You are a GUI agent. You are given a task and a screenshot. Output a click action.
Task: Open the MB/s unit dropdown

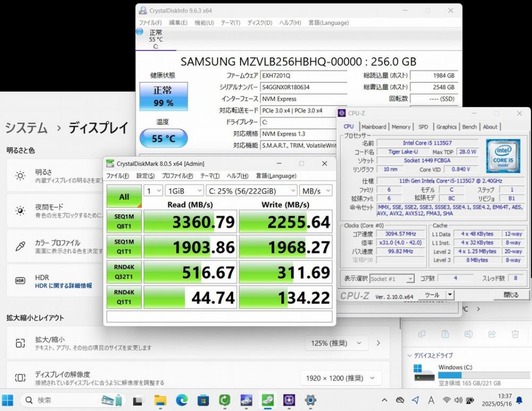(315, 191)
